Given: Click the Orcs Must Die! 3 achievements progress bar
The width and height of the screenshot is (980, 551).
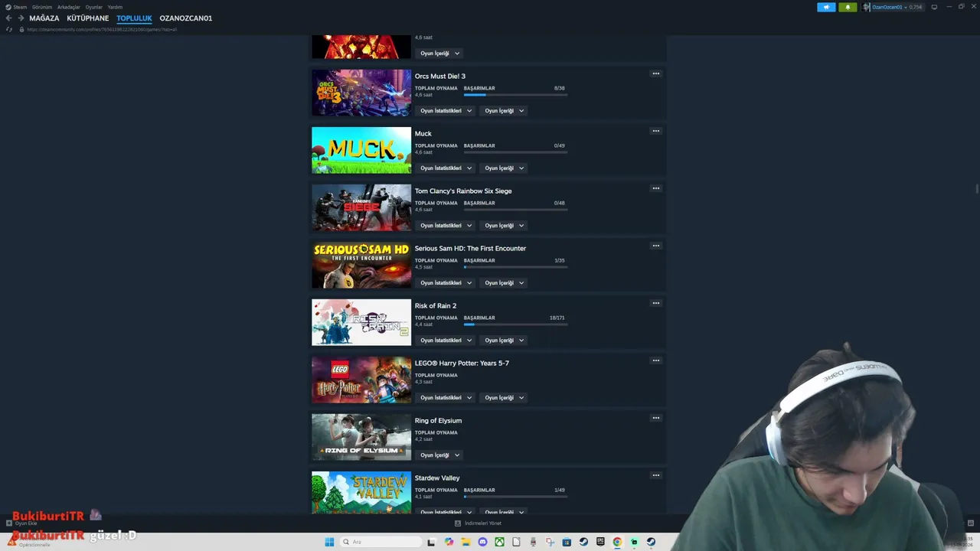Looking at the screenshot, I should point(515,95).
